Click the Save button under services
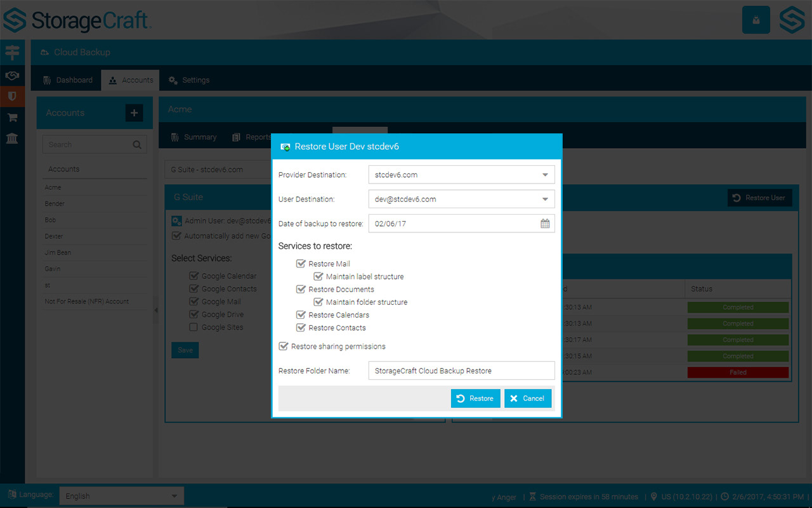The width and height of the screenshot is (812, 508). [x=185, y=350]
